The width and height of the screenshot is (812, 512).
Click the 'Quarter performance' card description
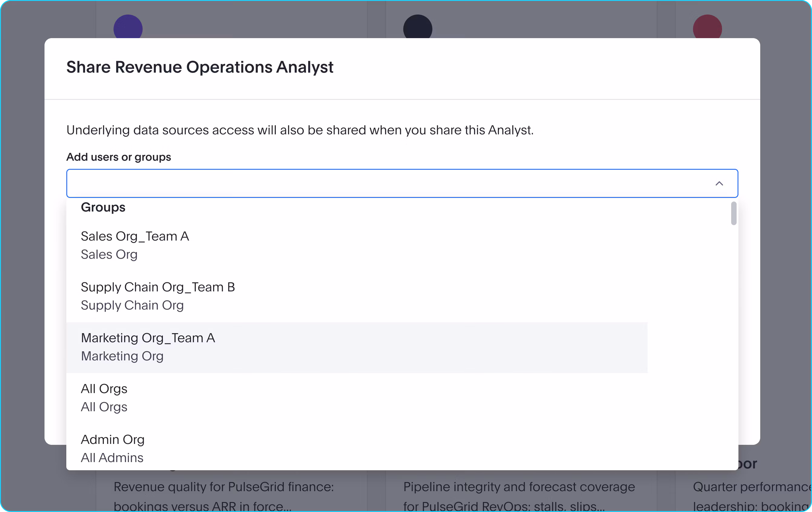[752, 497]
